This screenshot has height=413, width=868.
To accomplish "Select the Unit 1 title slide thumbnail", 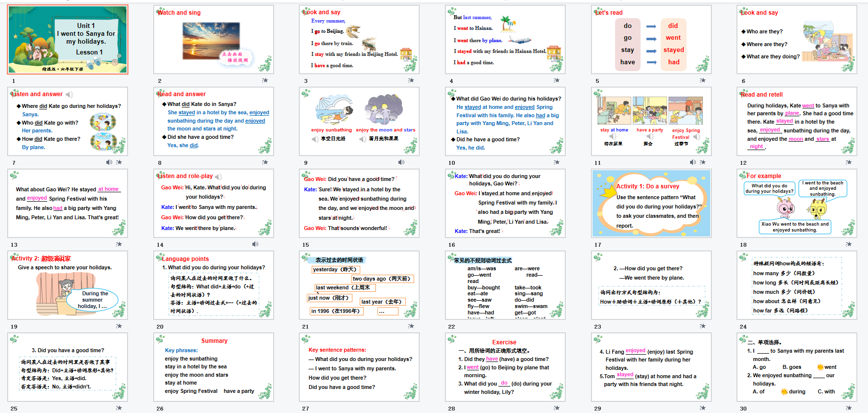I will 68,40.
